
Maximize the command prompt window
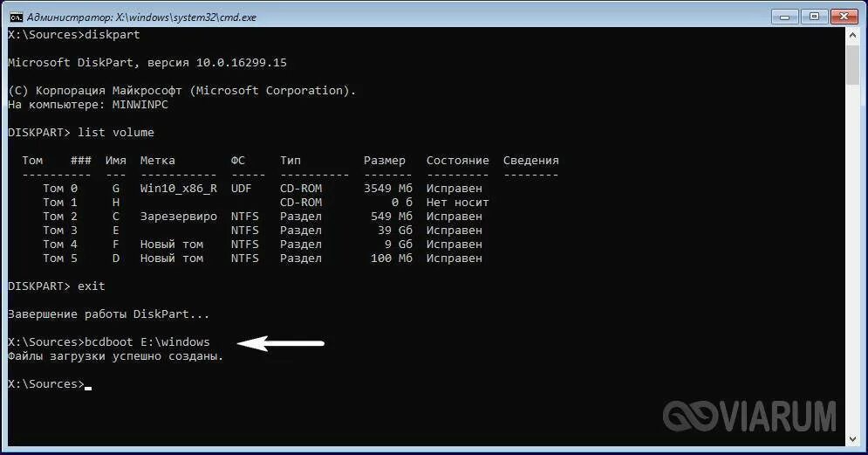click(x=814, y=17)
